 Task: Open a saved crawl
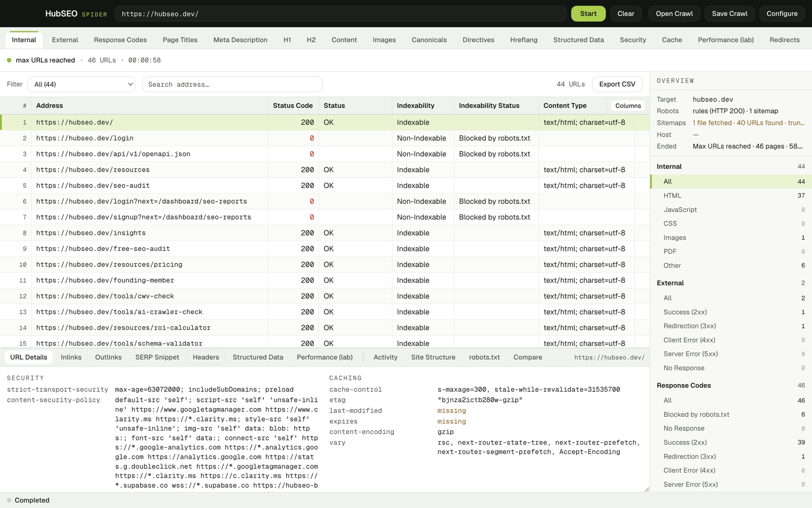pyautogui.click(x=674, y=14)
